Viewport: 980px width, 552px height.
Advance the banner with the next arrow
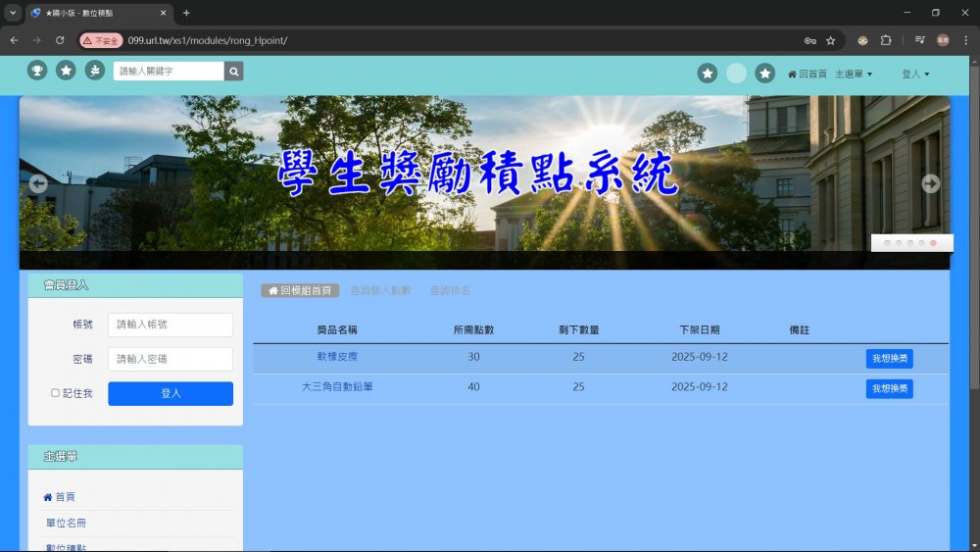click(x=930, y=183)
